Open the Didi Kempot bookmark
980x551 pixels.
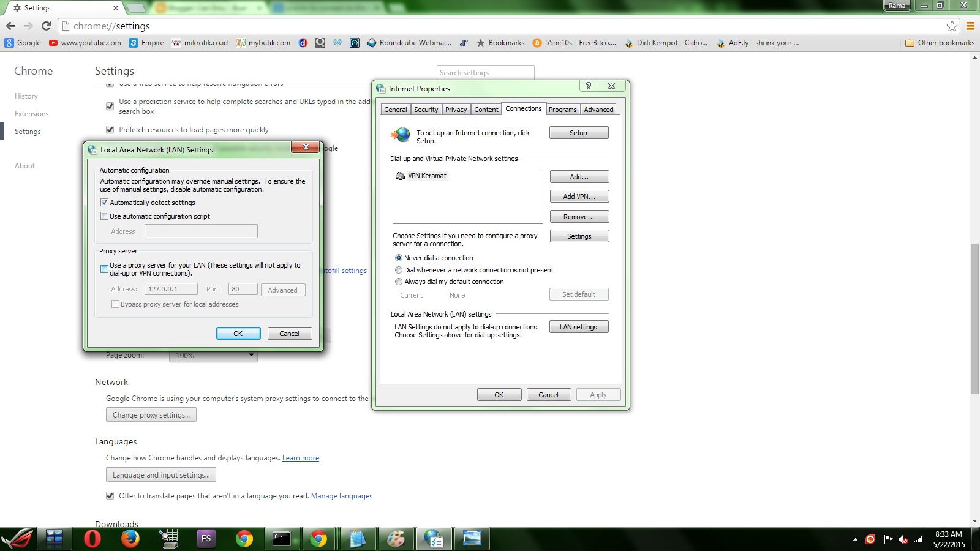[666, 43]
